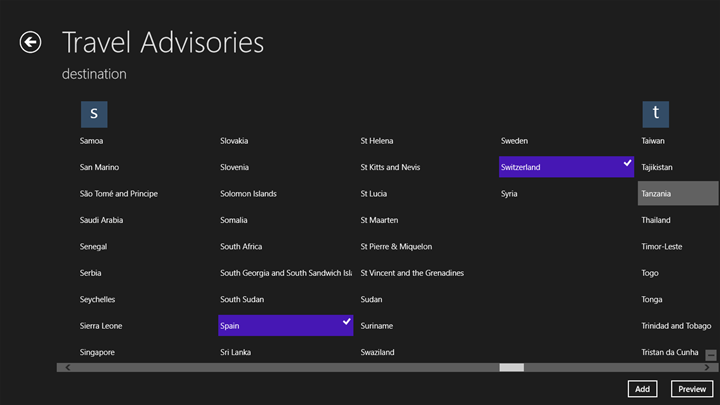Uncheck the selected Spain destination

pos(285,325)
